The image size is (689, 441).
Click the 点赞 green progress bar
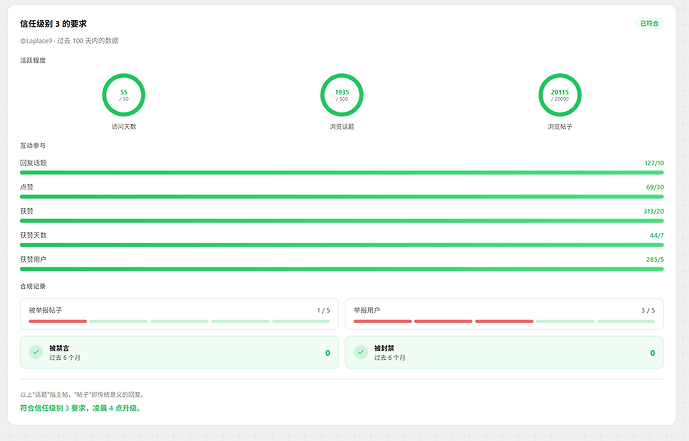(x=342, y=197)
